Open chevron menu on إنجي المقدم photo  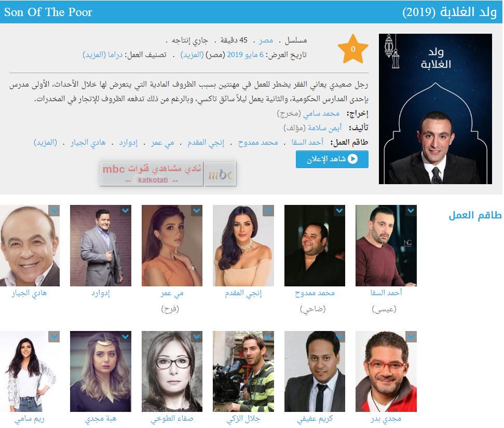[x=268, y=211]
